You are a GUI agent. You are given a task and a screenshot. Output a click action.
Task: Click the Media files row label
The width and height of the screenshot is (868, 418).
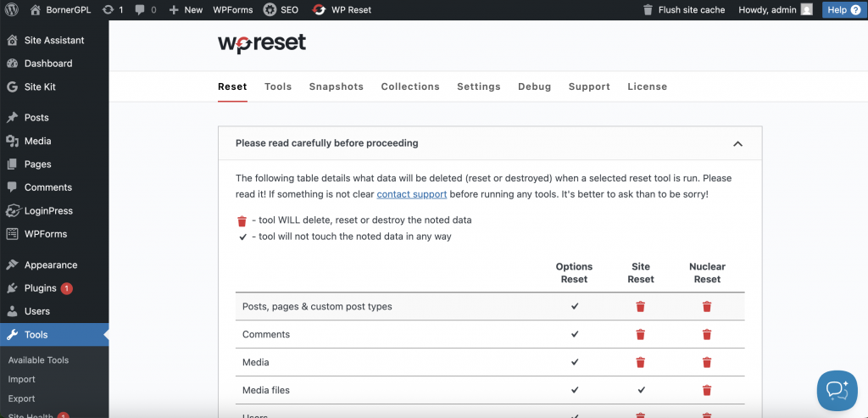click(x=265, y=390)
